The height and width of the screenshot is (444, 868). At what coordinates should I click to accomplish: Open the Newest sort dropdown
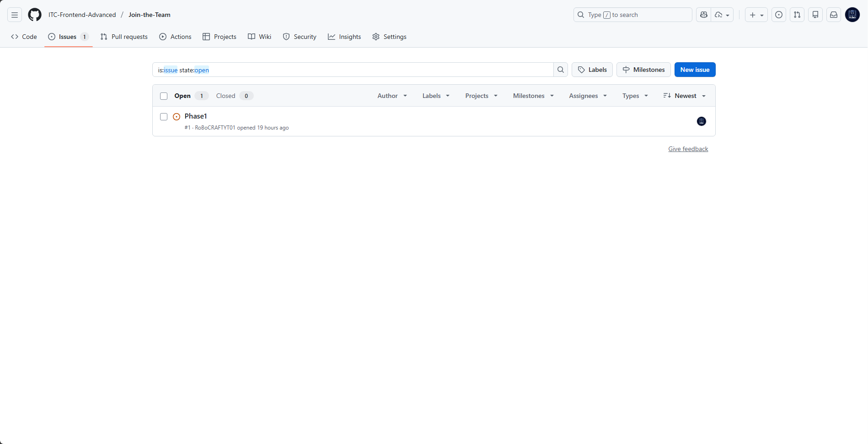point(685,96)
